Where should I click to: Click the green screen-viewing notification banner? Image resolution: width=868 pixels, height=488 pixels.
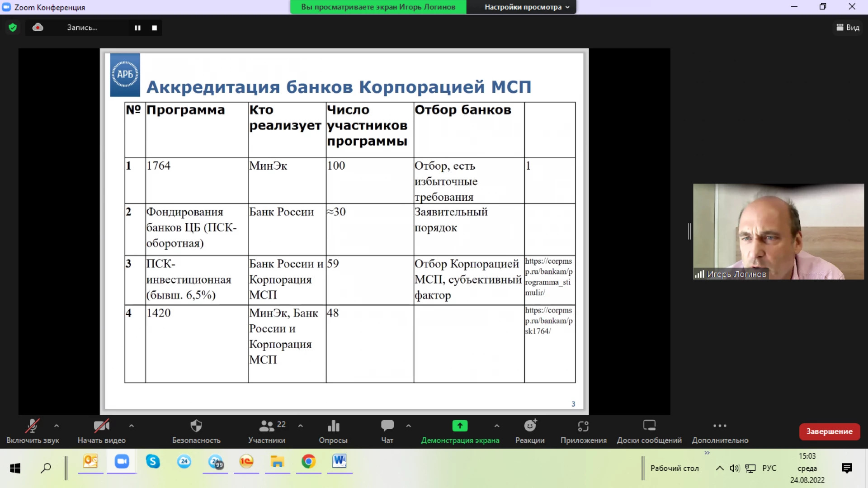[378, 7]
